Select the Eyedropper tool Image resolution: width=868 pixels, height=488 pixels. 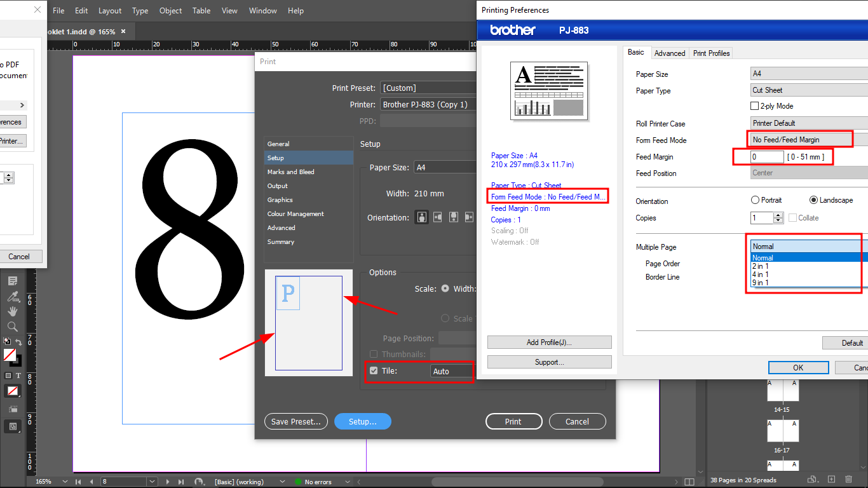click(13, 295)
